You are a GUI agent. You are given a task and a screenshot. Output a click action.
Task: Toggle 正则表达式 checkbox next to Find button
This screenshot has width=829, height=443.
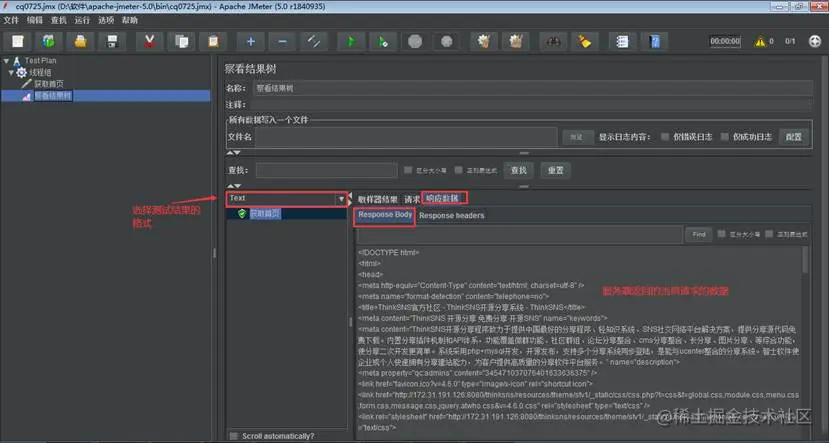[769, 234]
